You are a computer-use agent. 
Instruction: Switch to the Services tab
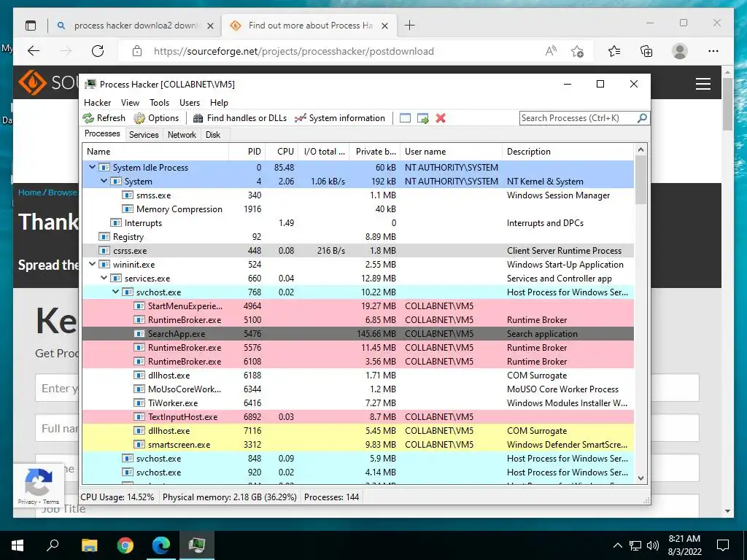coord(144,135)
